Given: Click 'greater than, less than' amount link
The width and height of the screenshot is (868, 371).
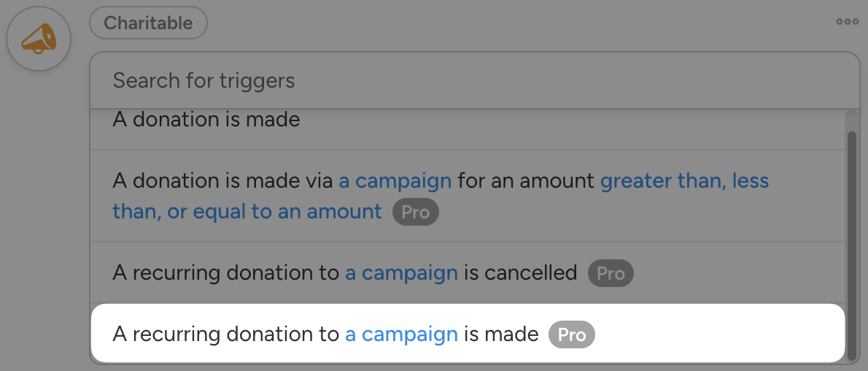Looking at the screenshot, I should coord(684,180).
